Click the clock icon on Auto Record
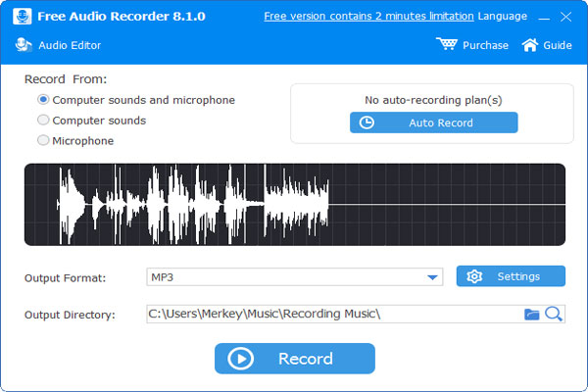The width and height of the screenshot is (588, 392). pos(367,123)
